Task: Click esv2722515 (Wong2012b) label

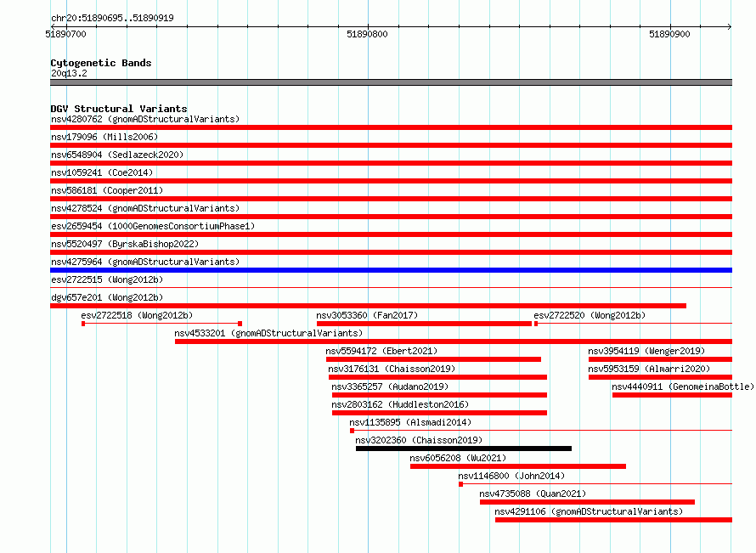Action: [107, 279]
